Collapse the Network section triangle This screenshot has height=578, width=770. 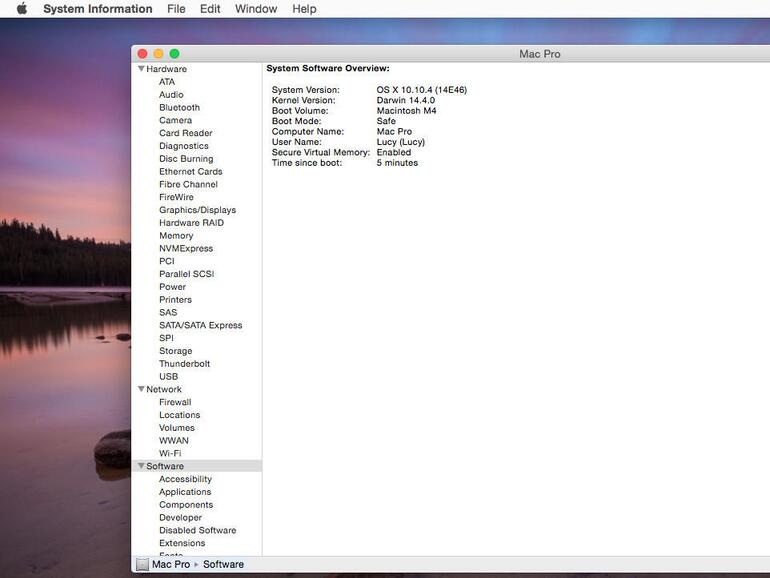coord(141,389)
